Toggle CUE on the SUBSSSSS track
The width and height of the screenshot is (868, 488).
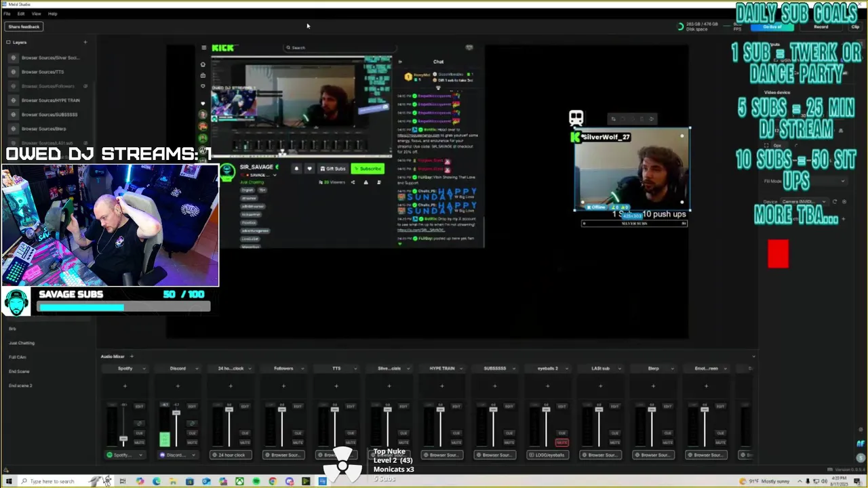509,433
